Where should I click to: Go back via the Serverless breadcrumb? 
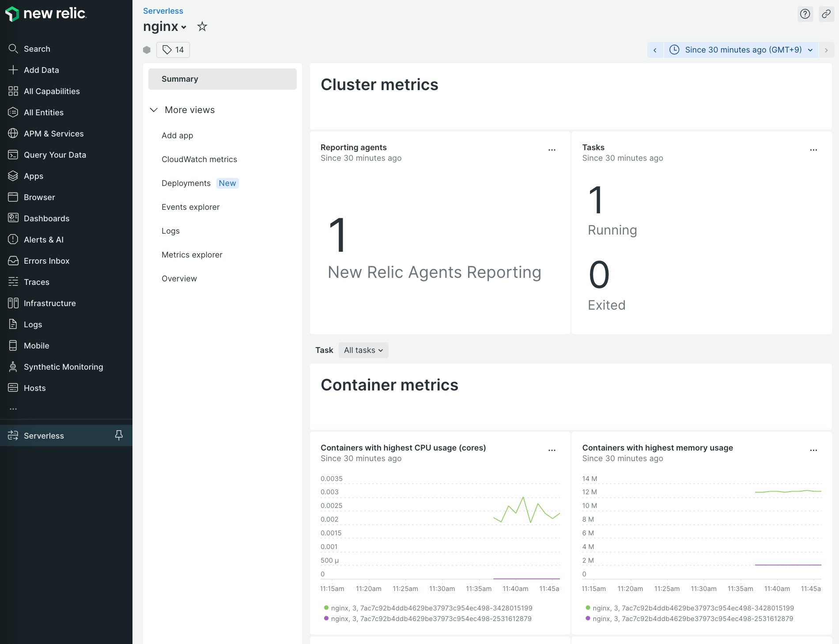coord(163,11)
